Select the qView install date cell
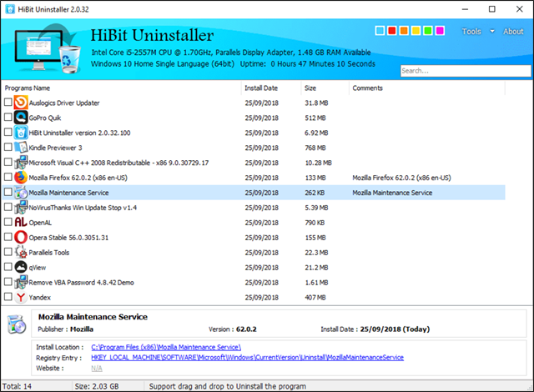The image size is (534, 392). (x=261, y=268)
